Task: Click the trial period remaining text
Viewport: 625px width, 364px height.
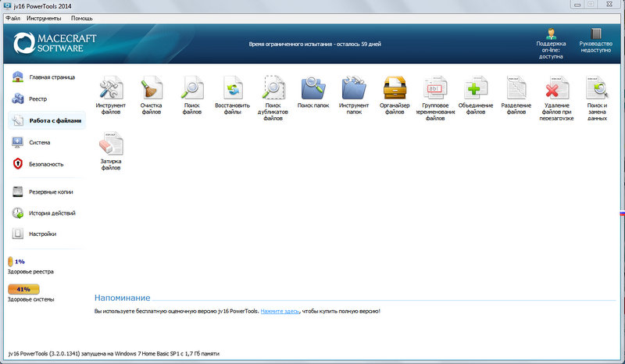Action: [x=315, y=44]
